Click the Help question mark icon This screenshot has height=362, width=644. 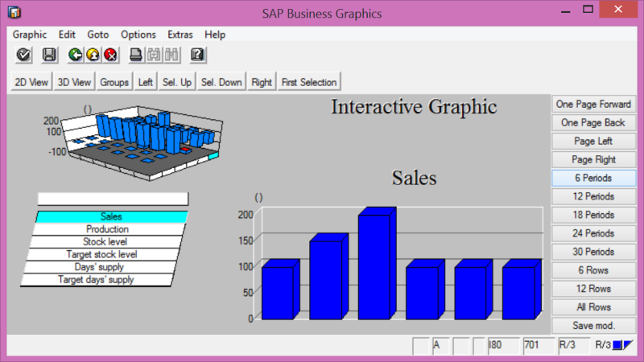click(x=197, y=55)
